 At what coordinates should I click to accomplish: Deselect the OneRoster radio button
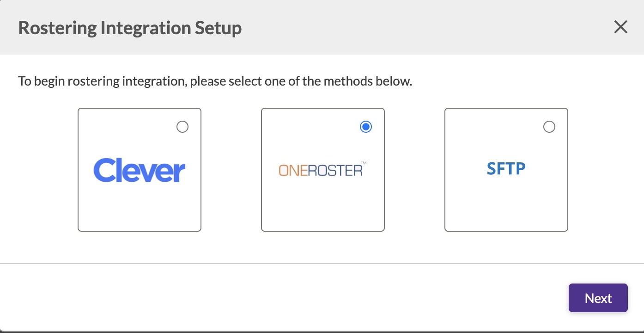pos(365,126)
